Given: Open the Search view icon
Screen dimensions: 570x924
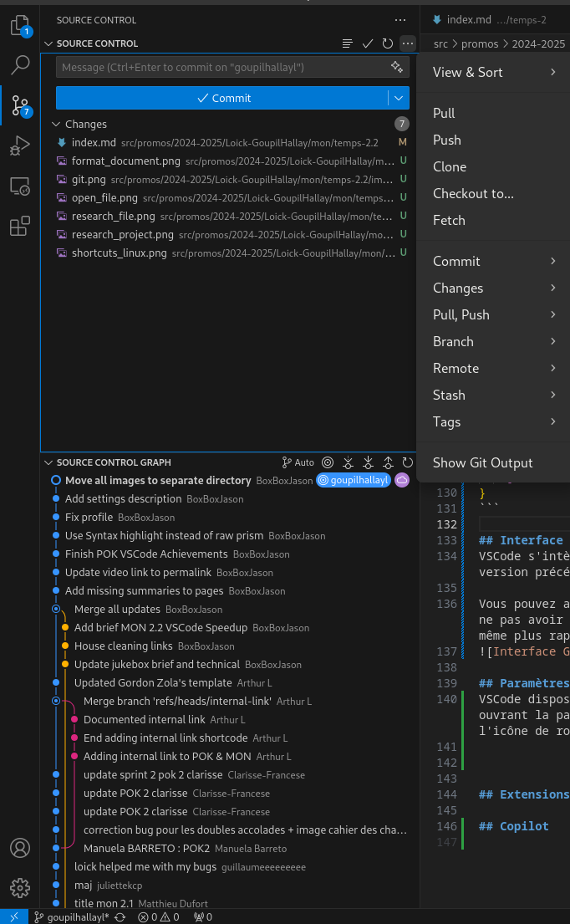Looking at the screenshot, I should [20, 65].
